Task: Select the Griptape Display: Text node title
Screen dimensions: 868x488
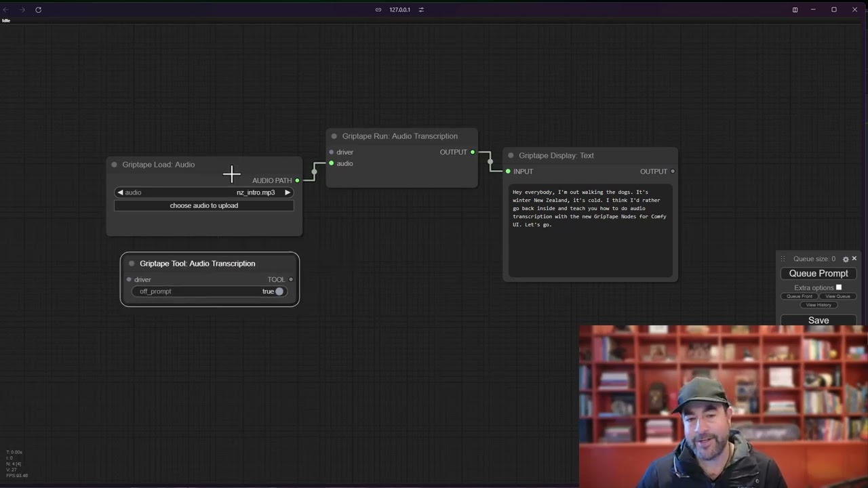Action: [x=556, y=155]
